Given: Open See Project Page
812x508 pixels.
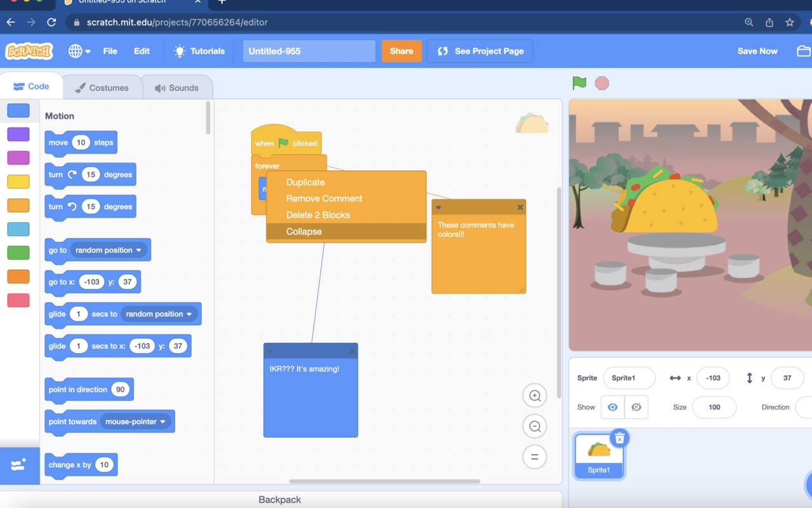Looking at the screenshot, I should [479, 51].
